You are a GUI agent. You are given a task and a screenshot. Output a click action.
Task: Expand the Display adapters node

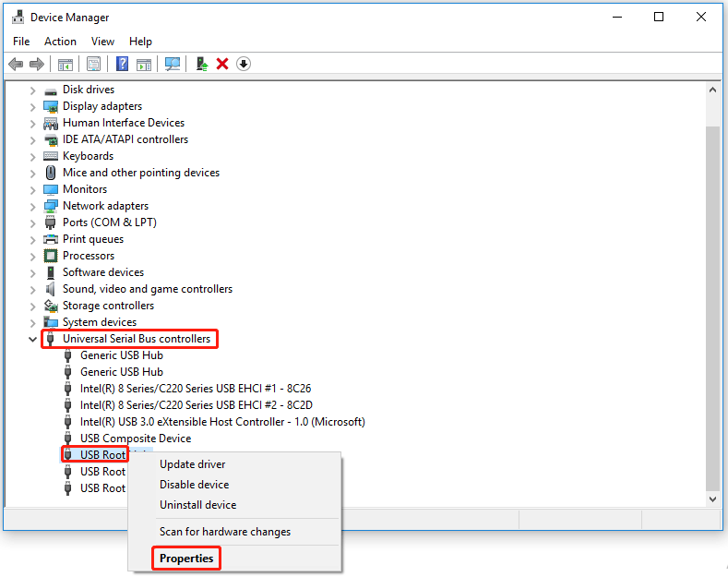pos(32,107)
